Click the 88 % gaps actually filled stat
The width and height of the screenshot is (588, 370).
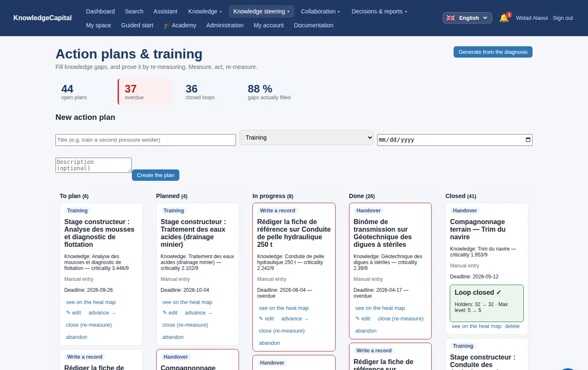(269, 92)
